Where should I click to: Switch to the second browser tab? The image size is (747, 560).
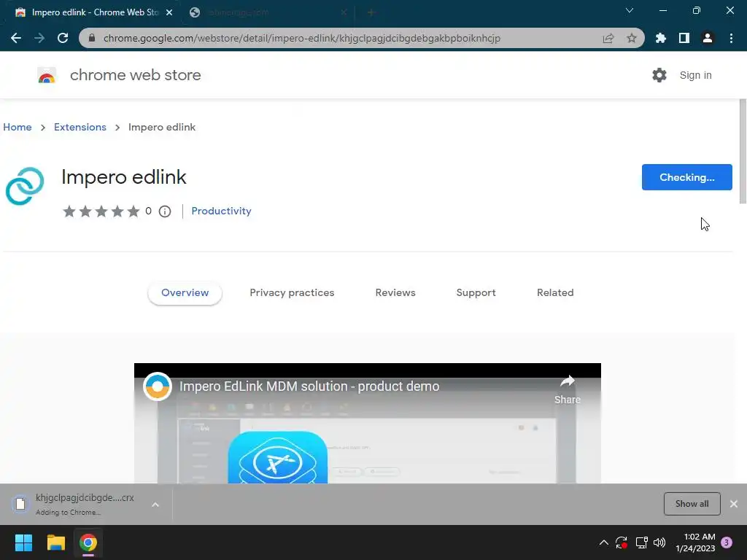[x=267, y=12]
